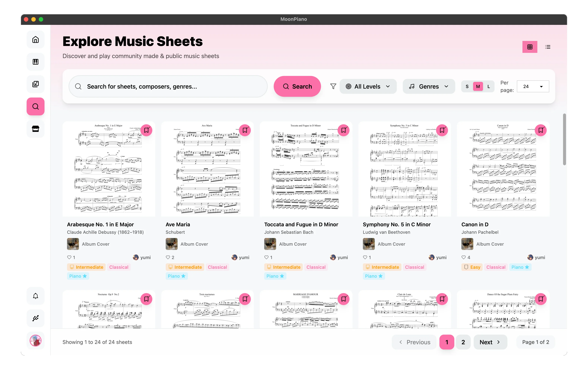The height and width of the screenshot is (383, 588).
Task: Open the sheet marketplace store
Action: click(x=35, y=129)
